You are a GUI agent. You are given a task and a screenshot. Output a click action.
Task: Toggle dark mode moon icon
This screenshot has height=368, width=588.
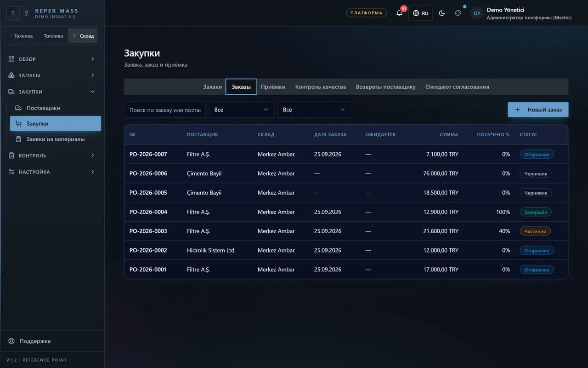click(x=442, y=13)
